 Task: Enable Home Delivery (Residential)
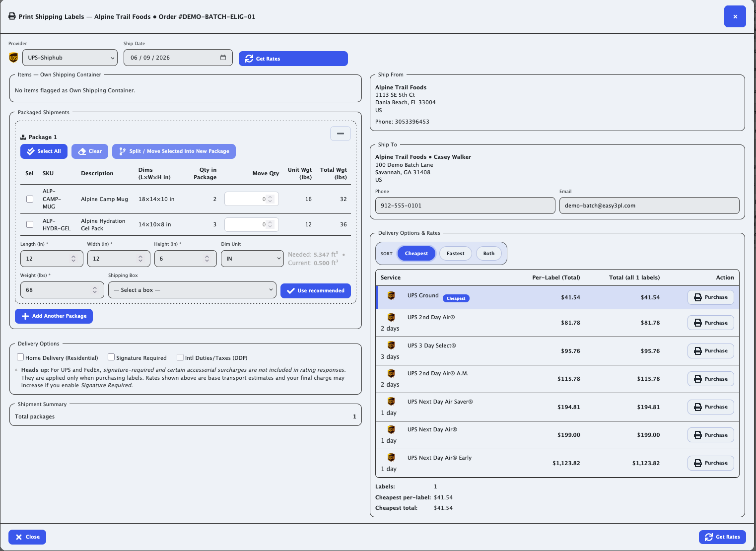click(20, 357)
